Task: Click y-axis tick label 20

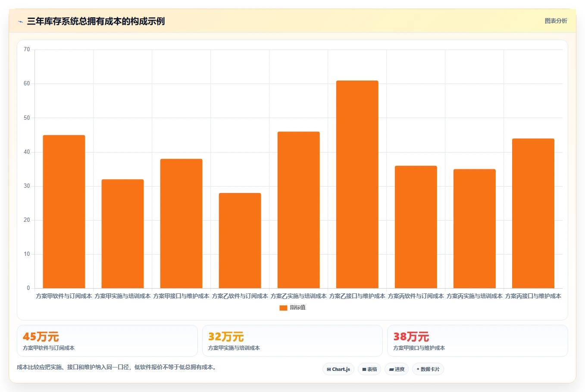Action: tap(27, 220)
